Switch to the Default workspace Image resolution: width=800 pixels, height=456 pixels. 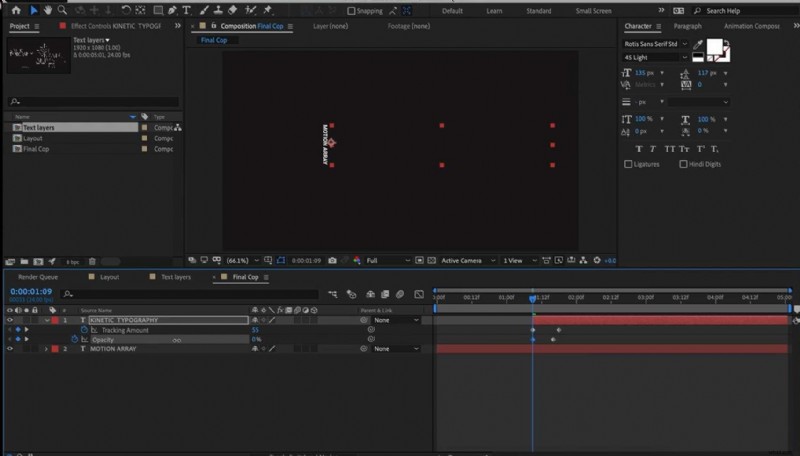(x=452, y=11)
